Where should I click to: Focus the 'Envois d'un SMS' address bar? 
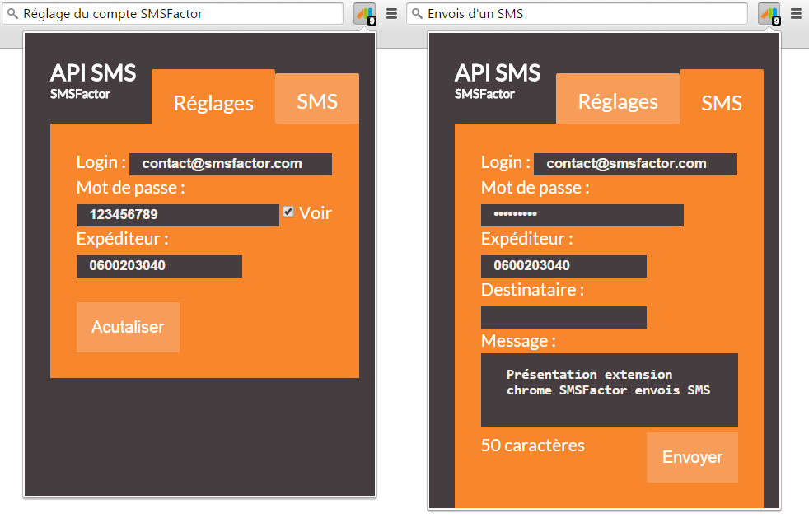click(x=585, y=14)
